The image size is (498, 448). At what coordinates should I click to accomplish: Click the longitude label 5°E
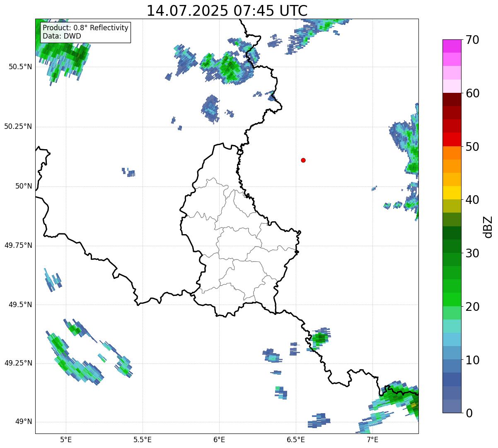[x=66, y=439]
